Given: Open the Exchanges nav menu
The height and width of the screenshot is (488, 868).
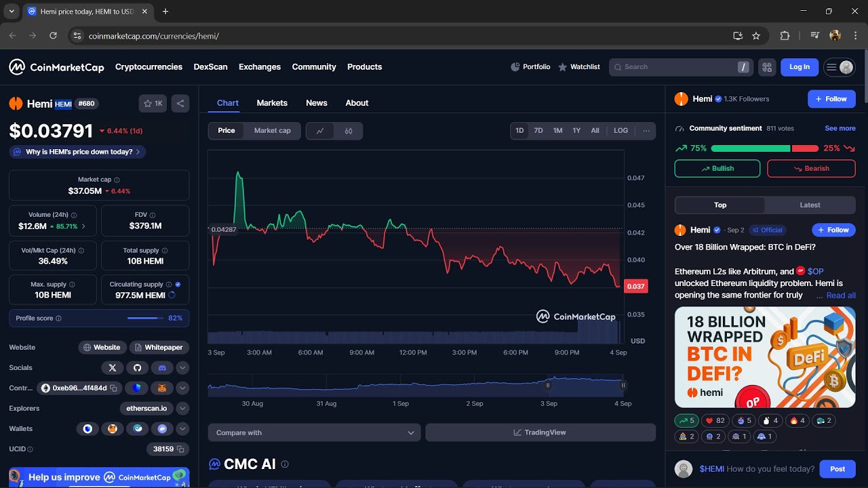Looking at the screenshot, I should (260, 67).
